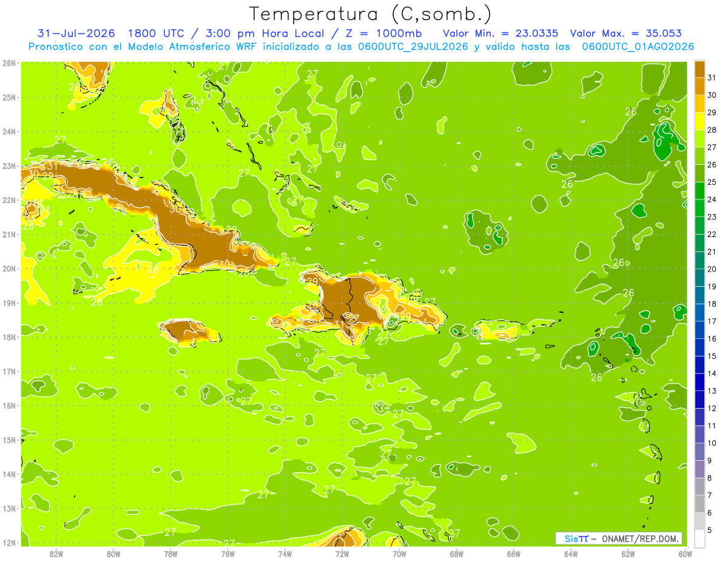Select the color legend value "24"

(x=712, y=199)
